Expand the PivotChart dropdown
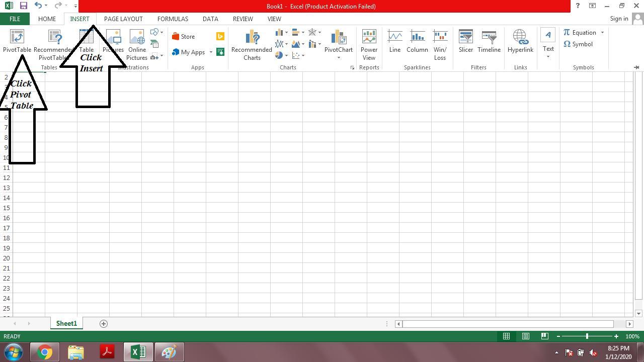This screenshot has height=362, width=644. 339,58
